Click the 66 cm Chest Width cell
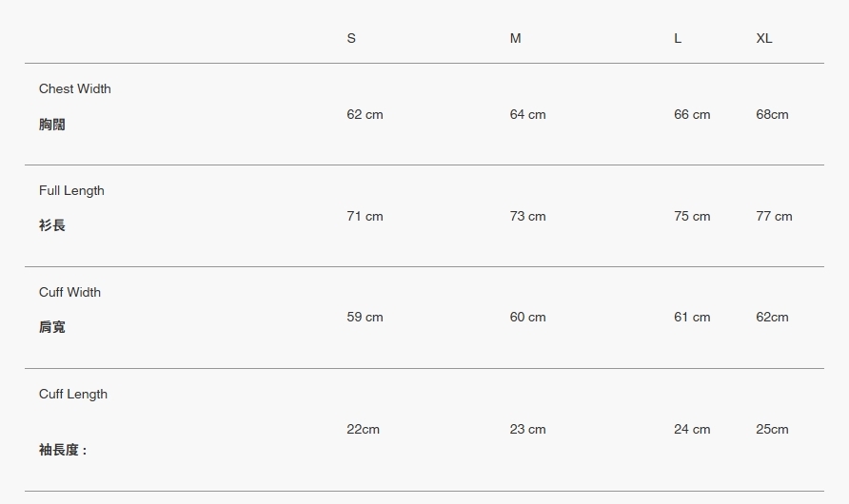 click(692, 114)
